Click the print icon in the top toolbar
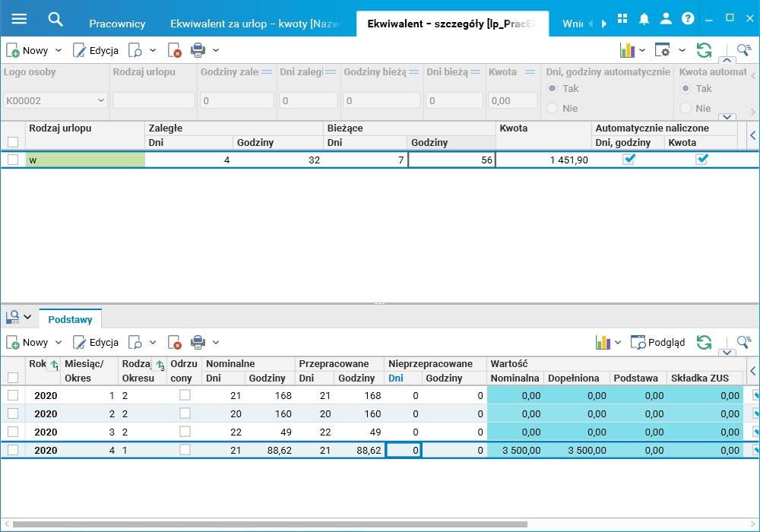 198,51
